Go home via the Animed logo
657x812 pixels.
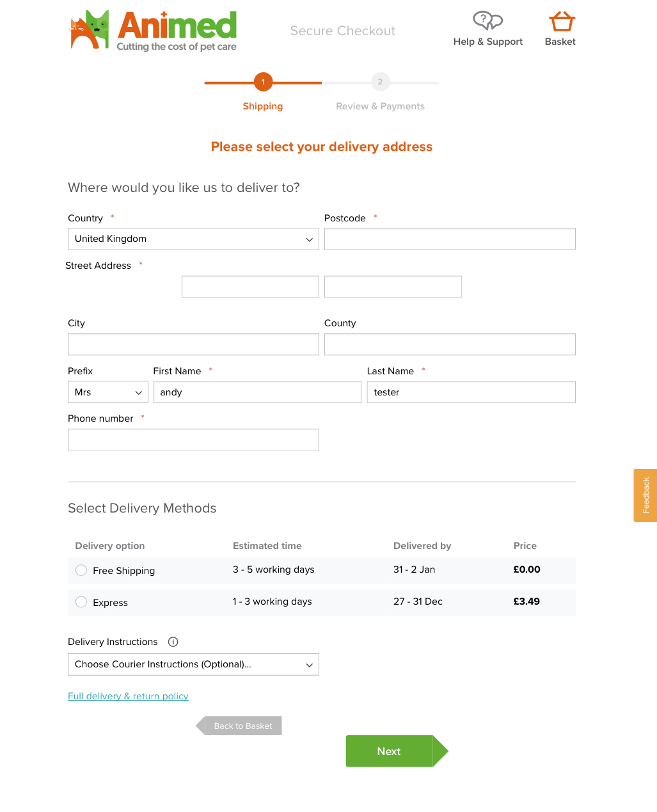[x=154, y=31]
